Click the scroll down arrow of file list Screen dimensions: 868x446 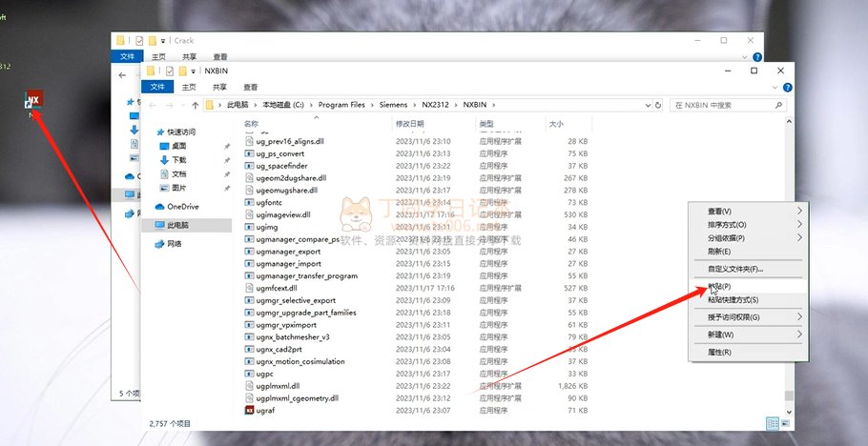(x=789, y=412)
